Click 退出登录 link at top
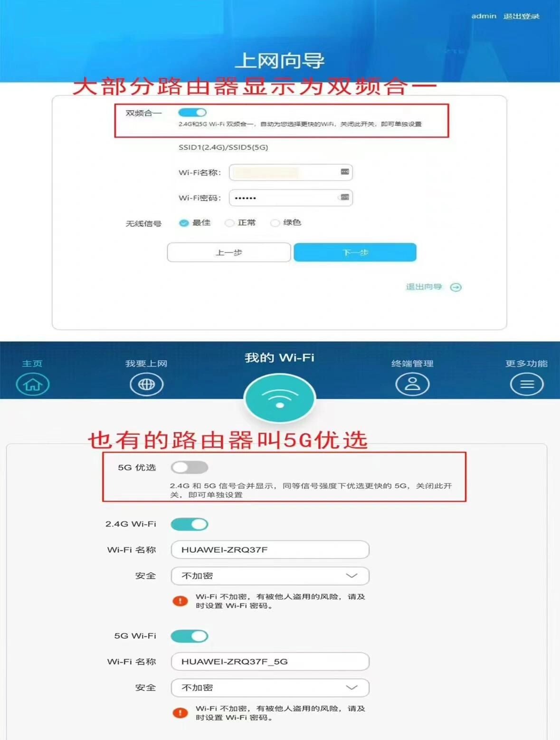 [522, 16]
